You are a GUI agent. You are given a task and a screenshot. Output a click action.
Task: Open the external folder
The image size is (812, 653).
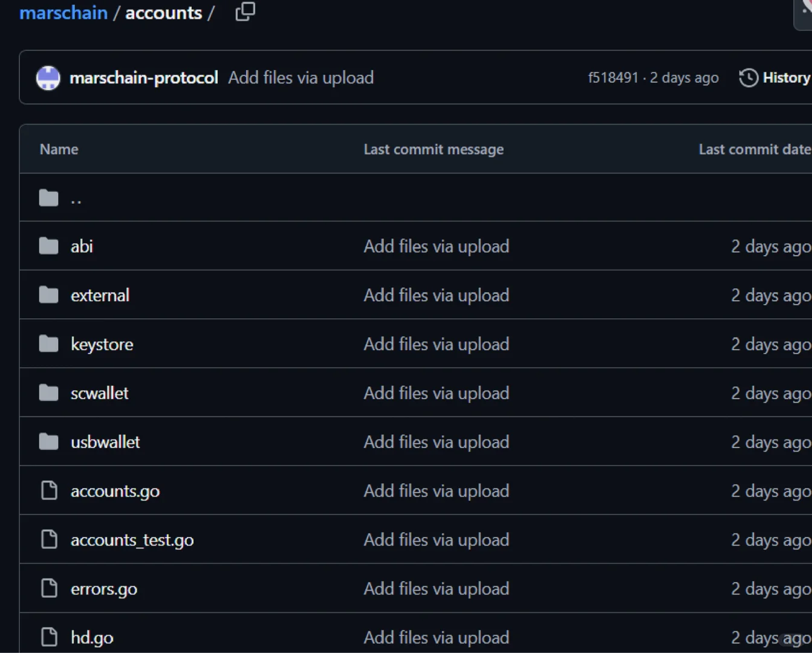pyautogui.click(x=100, y=295)
